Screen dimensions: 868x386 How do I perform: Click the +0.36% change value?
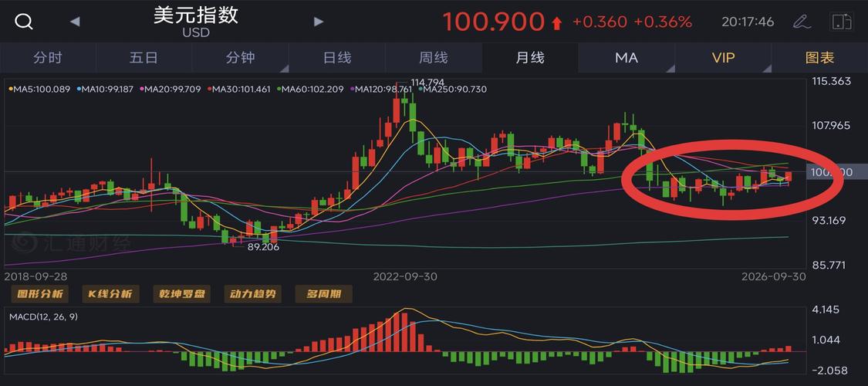click(663, 22)
